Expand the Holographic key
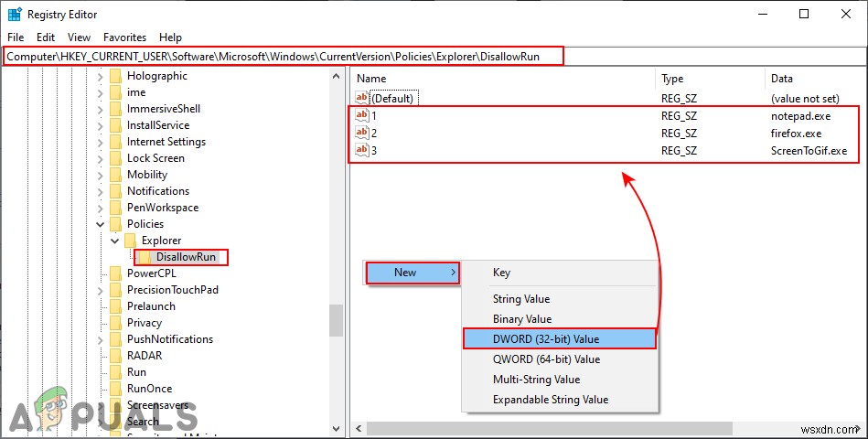The image size is (868, 439). [x=101, y=77]
